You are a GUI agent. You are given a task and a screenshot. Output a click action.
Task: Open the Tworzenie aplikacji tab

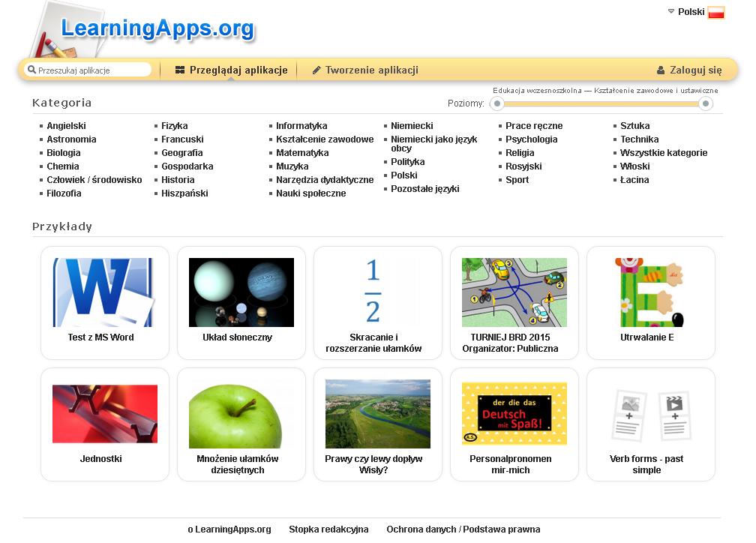click(x=365, y=70)
